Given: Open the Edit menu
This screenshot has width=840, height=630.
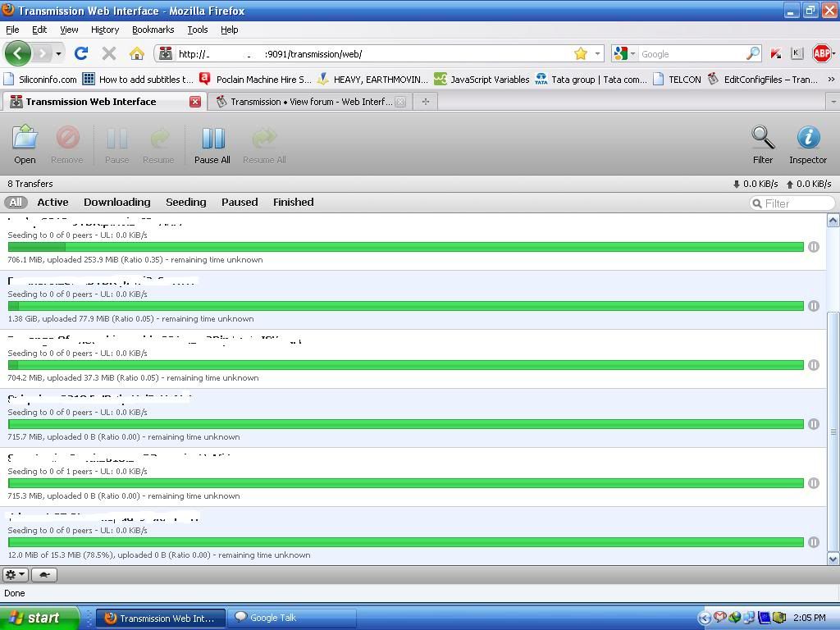Looking at the screenshot, I should [x=39, y=30].
